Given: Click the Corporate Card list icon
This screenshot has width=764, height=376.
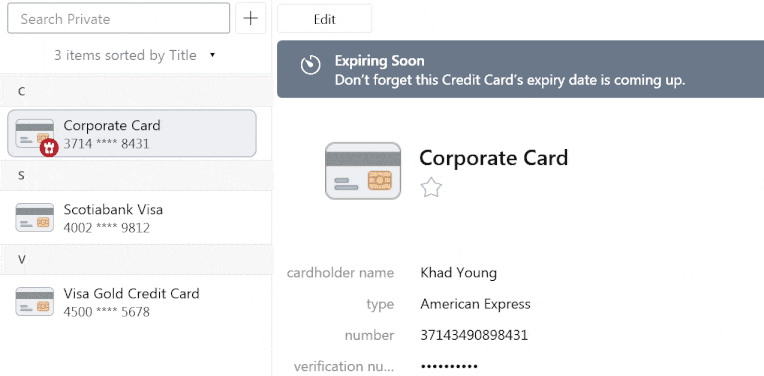Looking at the screenshot, I should coord(35,133).
